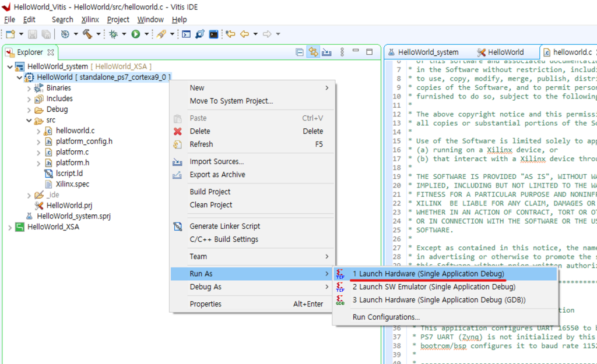
Task: Select Launch Hardware (Single Application Debug)
Action: coord(428,274)
